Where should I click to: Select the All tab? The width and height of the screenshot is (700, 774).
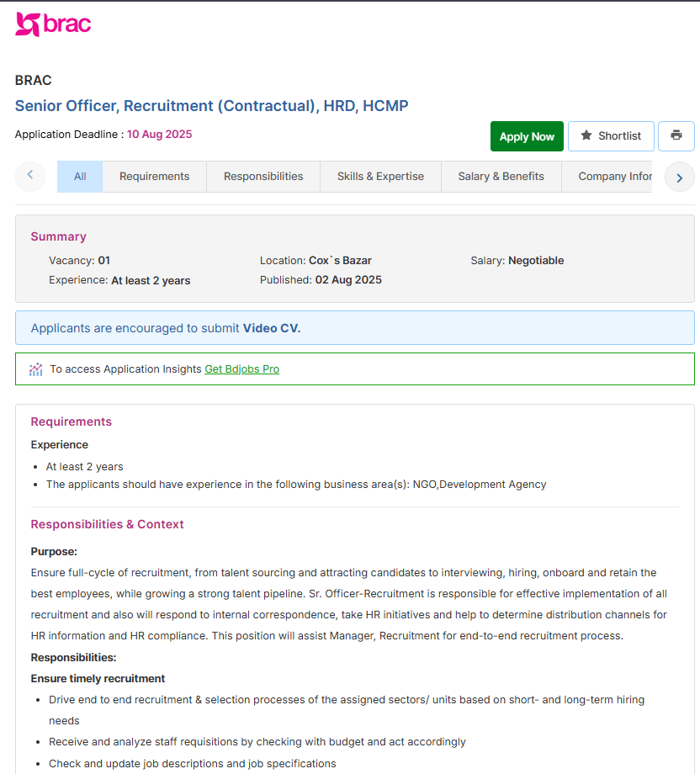(80, 176)
